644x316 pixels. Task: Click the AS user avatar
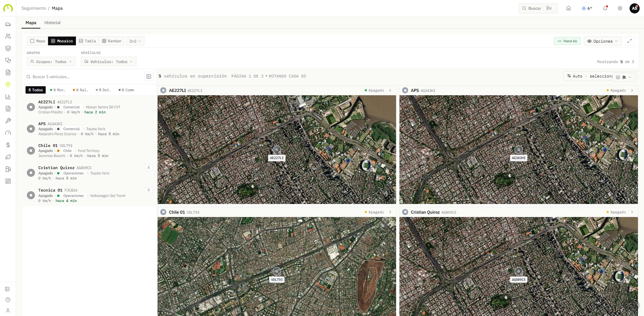634,8
